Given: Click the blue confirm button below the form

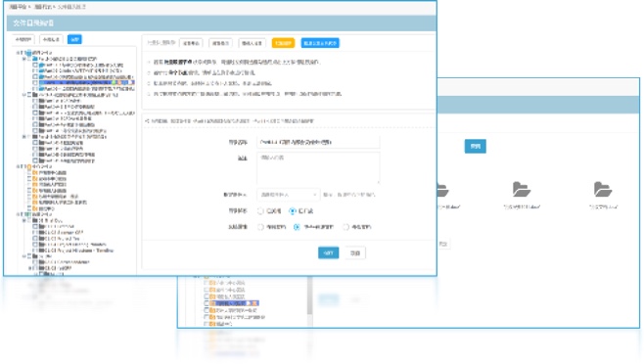Looking at the screenshot, I should (x=328, y=252).
